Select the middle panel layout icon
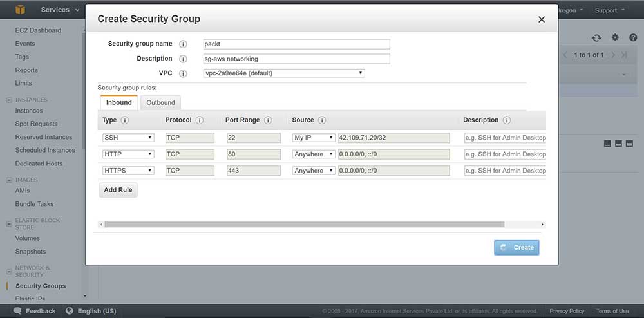Screen dimensions: 644x318 pyautogui.click(x=618, y=144)
